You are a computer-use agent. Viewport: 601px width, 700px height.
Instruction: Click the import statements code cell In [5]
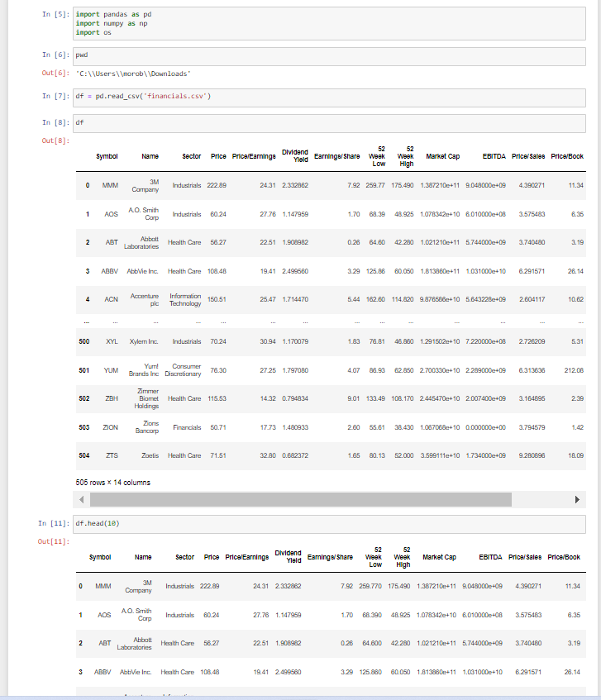pos(329,24)
